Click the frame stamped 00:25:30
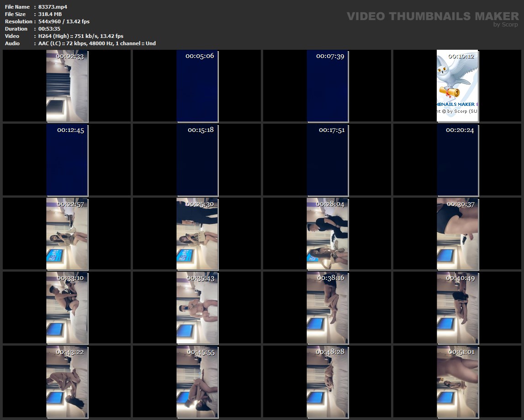 click(x=197, y=234)
